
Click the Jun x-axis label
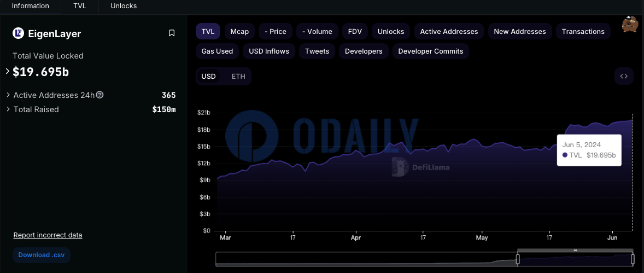tap(612, 237)
